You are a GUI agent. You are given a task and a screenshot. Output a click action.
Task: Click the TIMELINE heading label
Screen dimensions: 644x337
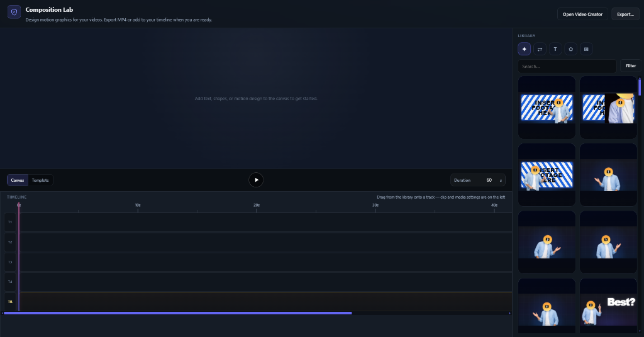tap(17, 197)
